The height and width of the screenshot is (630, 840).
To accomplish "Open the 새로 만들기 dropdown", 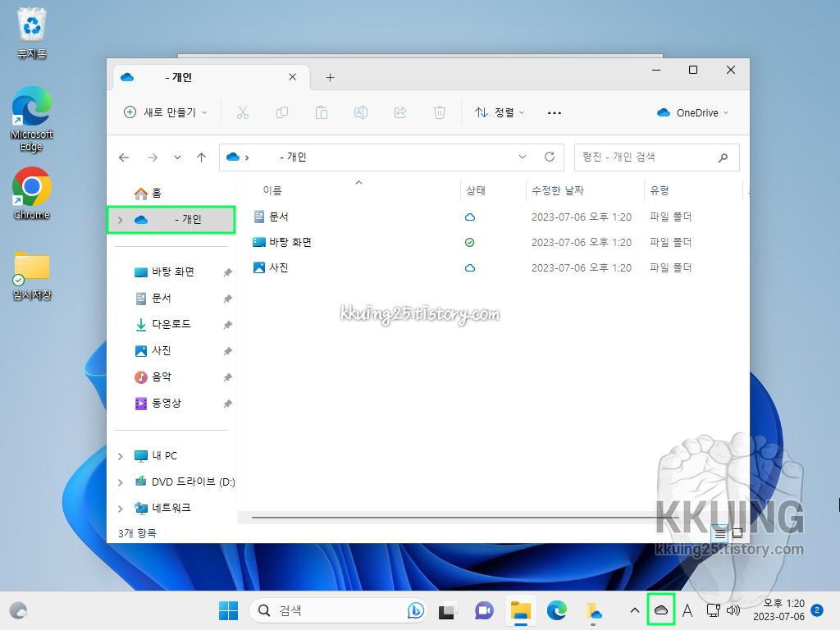I will click(x=165, y=112).
